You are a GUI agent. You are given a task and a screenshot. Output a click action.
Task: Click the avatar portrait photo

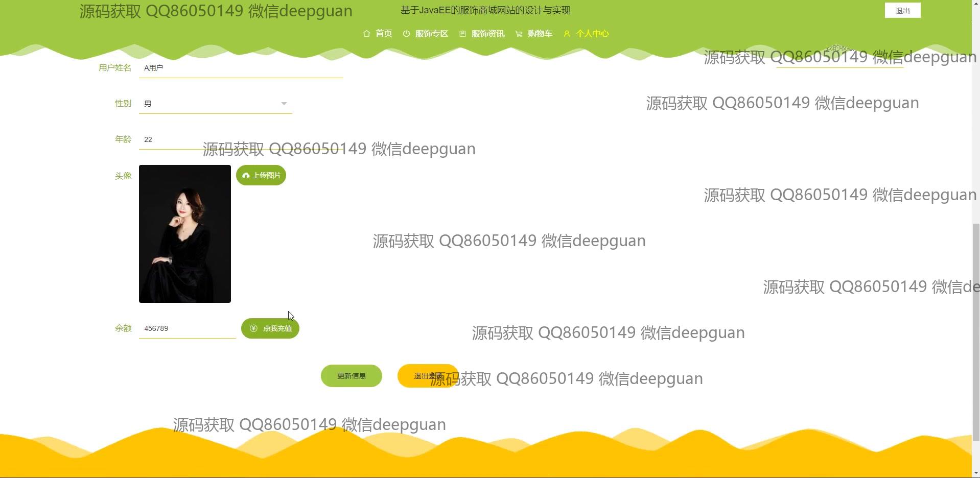(x=184, y=234)
